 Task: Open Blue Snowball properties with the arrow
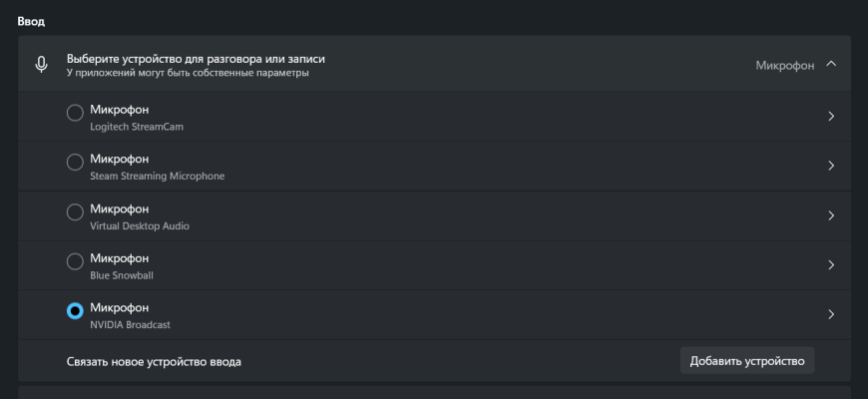coord(830,265)
